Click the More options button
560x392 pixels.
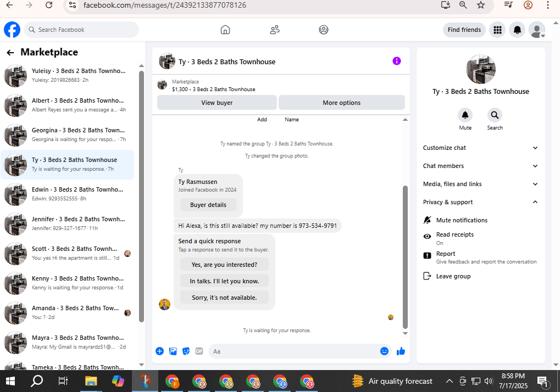pyautogui.click(x=341, y=103)
